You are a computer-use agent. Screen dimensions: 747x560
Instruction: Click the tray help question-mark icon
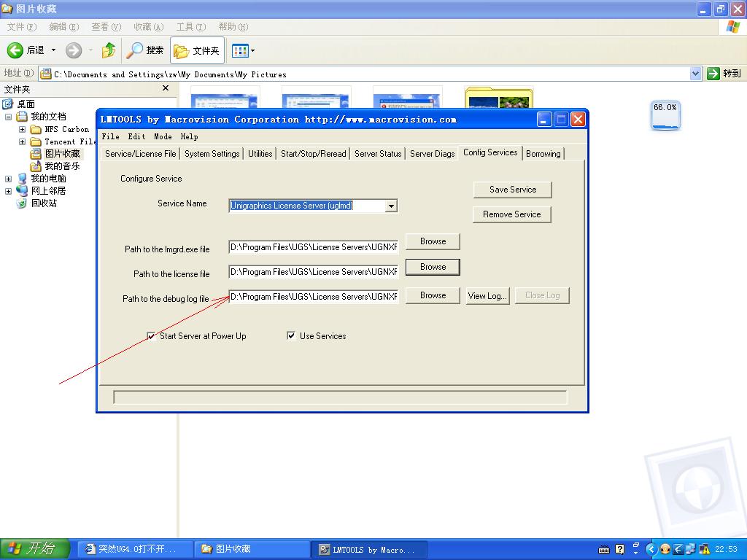(619, 549)
